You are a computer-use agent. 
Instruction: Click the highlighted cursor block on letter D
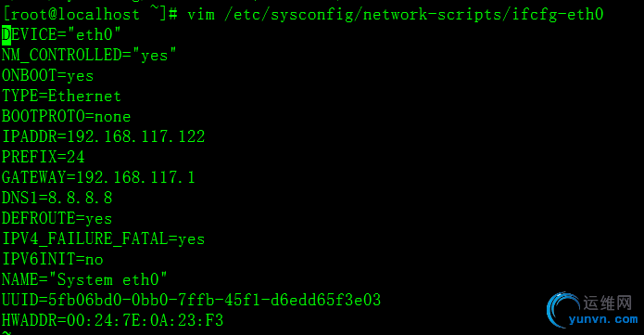pyautogui.click(x=6, y=34)
